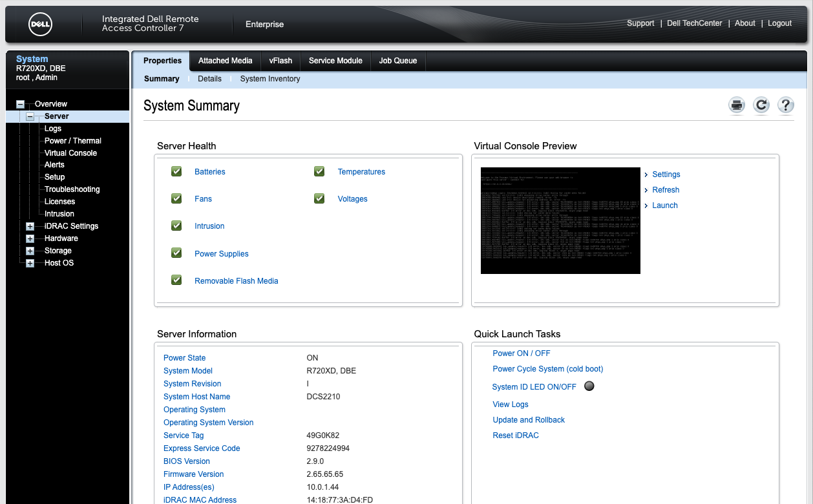Click the Batteries health status icon

176,171
